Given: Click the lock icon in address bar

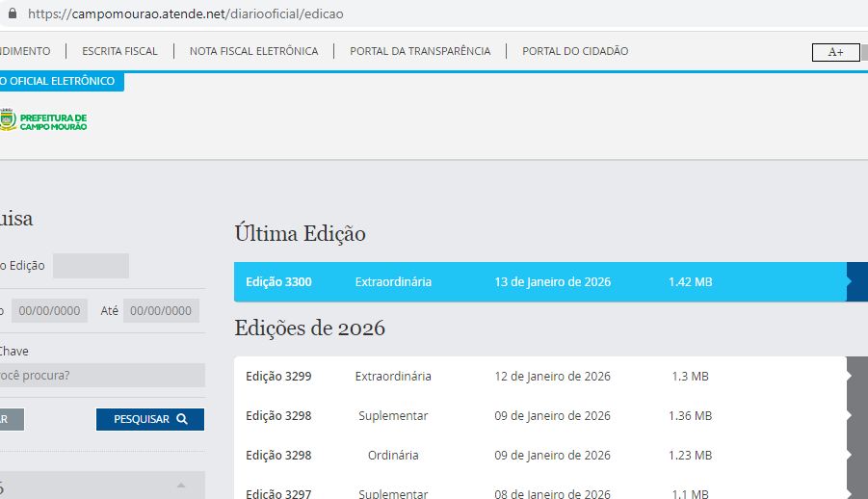Looking at the screenshot, I should coord(12,14).
